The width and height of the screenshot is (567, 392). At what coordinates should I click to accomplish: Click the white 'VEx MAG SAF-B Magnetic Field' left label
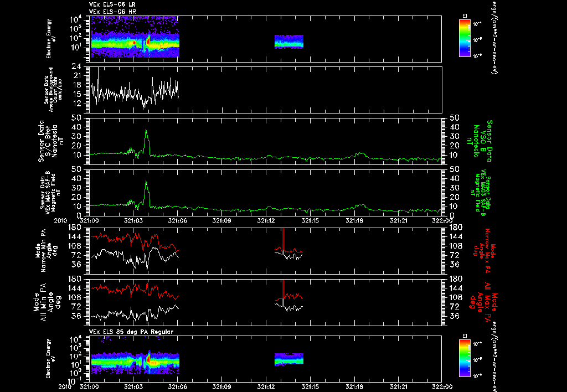pos(49,192)
